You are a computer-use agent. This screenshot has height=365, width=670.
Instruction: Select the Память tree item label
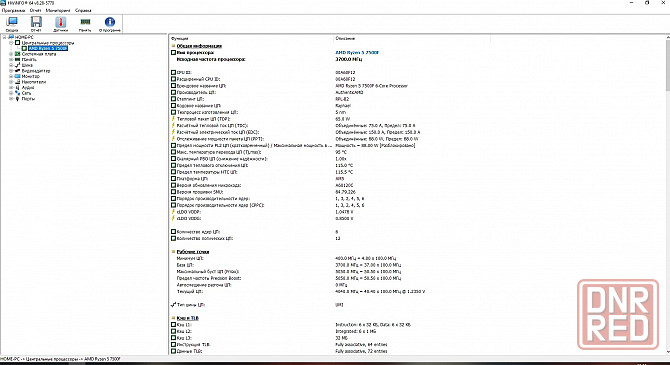tap(29, 59)
